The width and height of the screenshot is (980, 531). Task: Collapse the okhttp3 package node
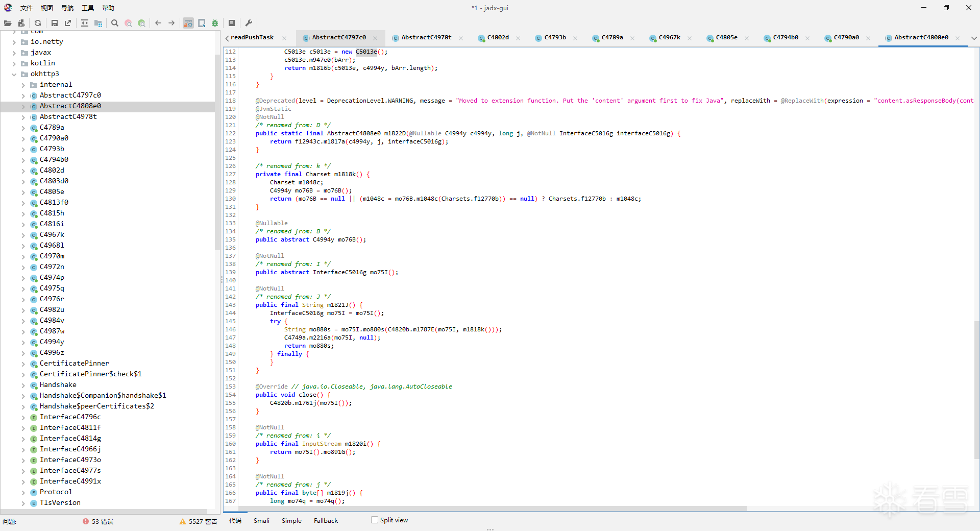coord(14,74)
